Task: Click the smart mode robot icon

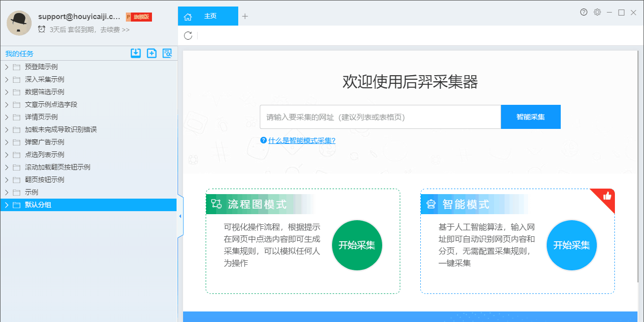Action: click(x=431, y=204)
